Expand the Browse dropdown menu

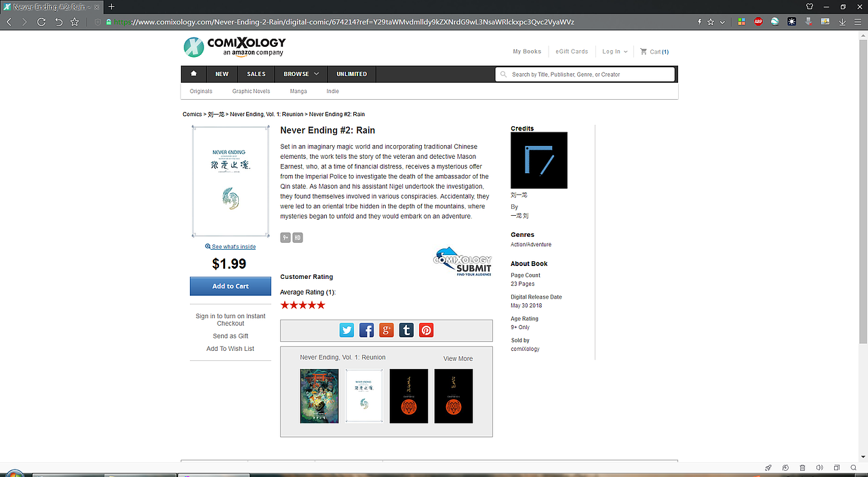click(x=301, y=74)
